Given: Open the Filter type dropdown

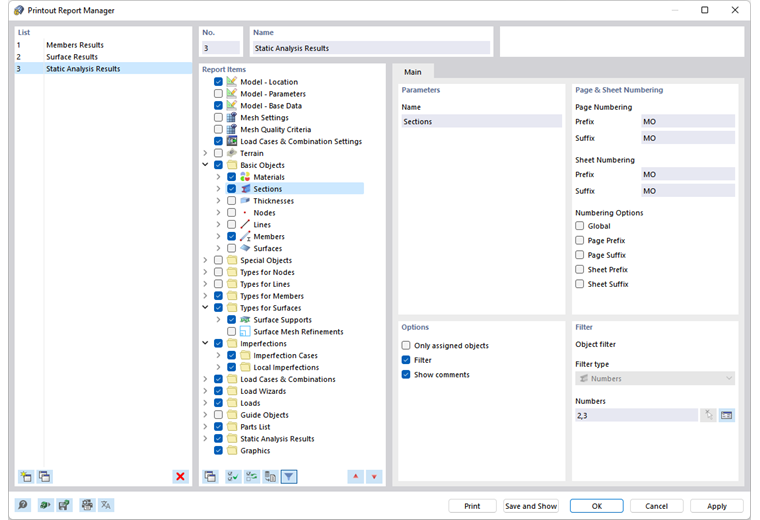Looking at the screenshot, I should 655,378.
